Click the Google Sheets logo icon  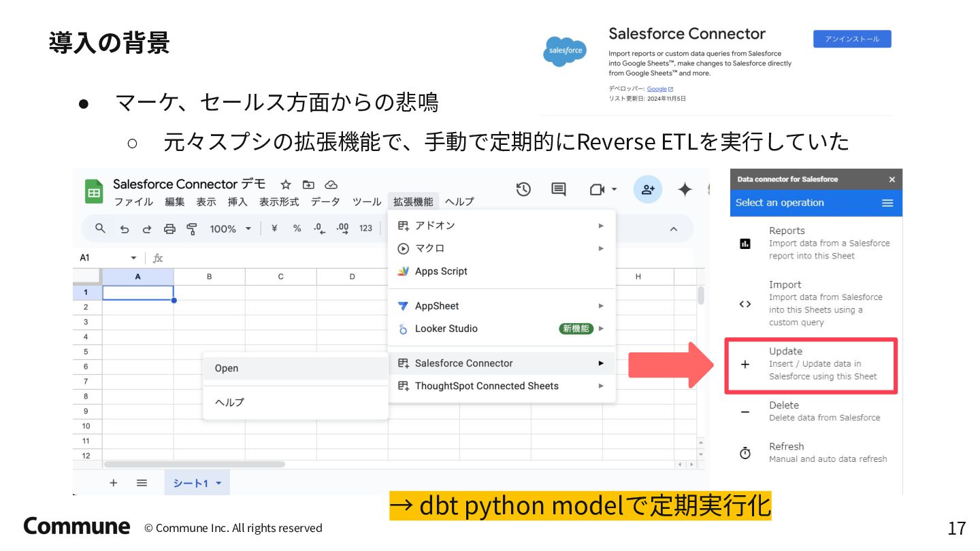click(93, 191)
